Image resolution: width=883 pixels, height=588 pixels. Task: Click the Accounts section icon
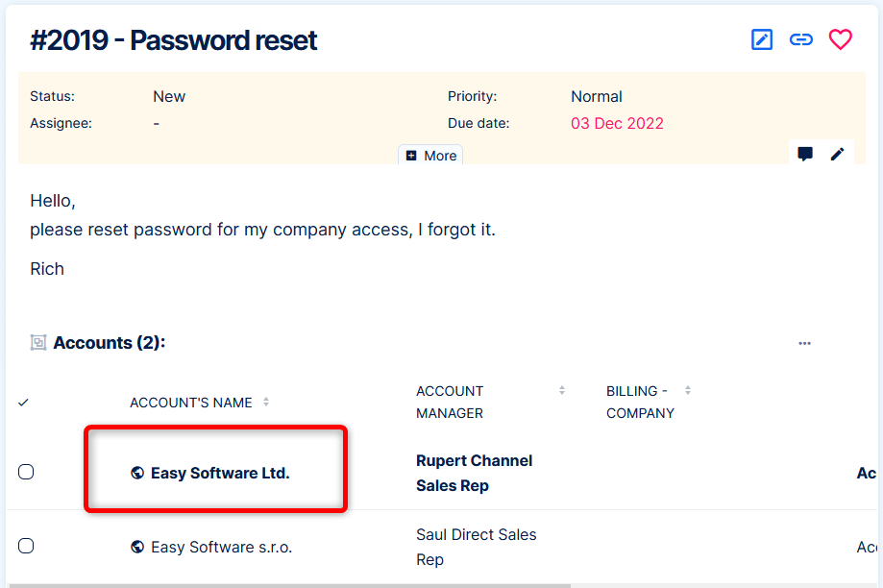[x=38, y=343]
